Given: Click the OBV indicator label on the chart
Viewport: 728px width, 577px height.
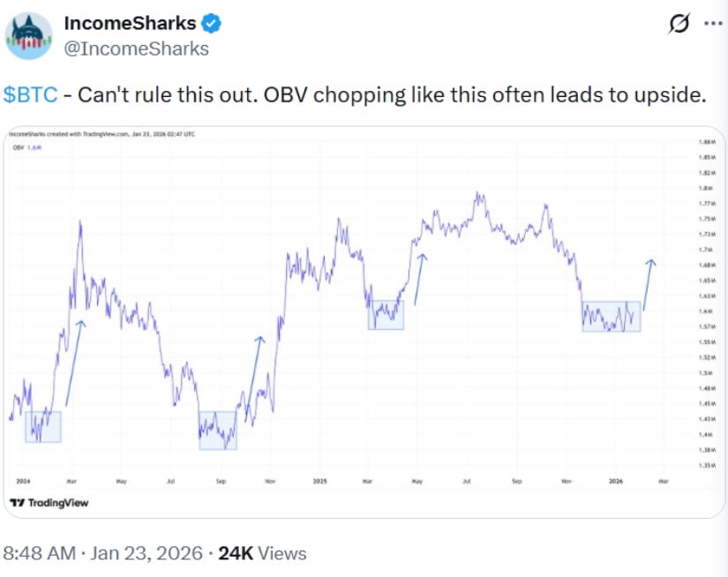Looking at the screenshot, I should (18, 147).
